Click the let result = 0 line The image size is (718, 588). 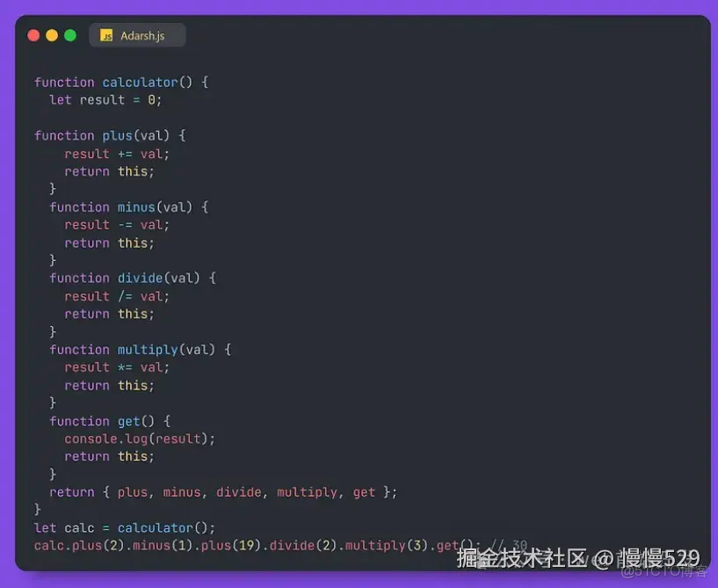tap(105, 99)
